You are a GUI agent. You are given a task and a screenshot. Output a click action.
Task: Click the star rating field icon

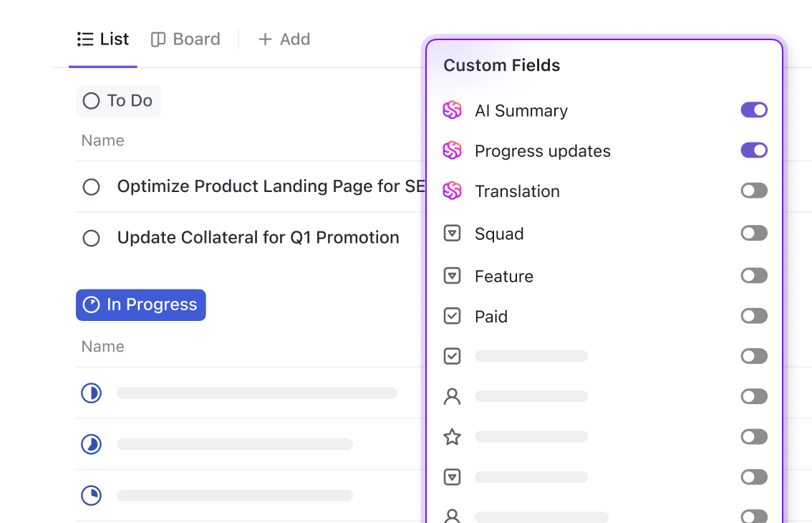[x=452, y=436]
